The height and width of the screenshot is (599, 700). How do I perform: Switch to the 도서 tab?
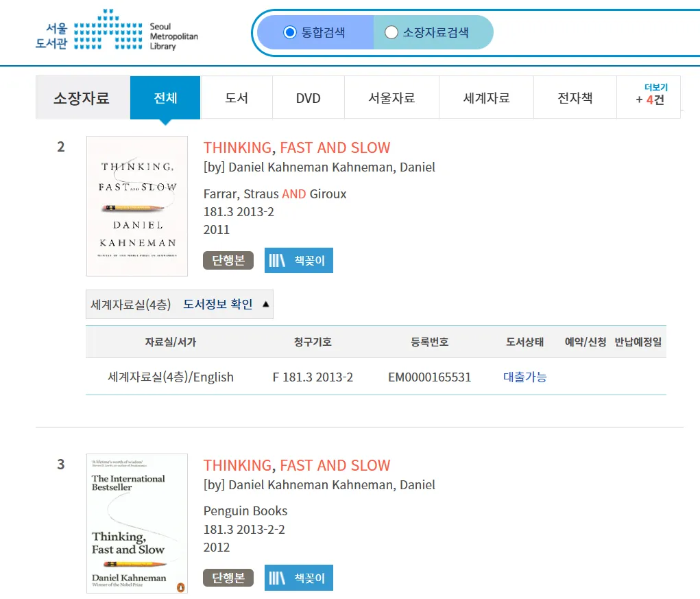[x=236, y=98]
